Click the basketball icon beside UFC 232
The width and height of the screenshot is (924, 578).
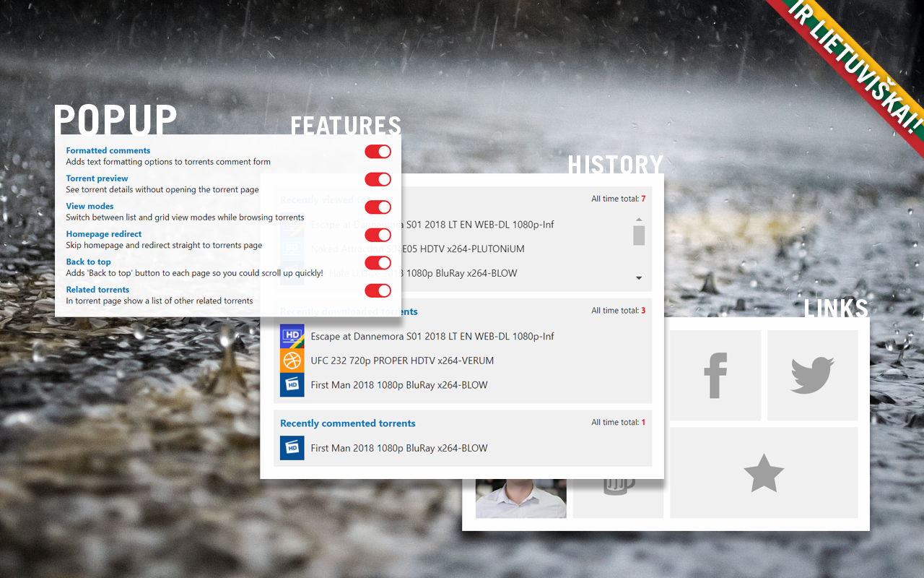click(292, 361)
